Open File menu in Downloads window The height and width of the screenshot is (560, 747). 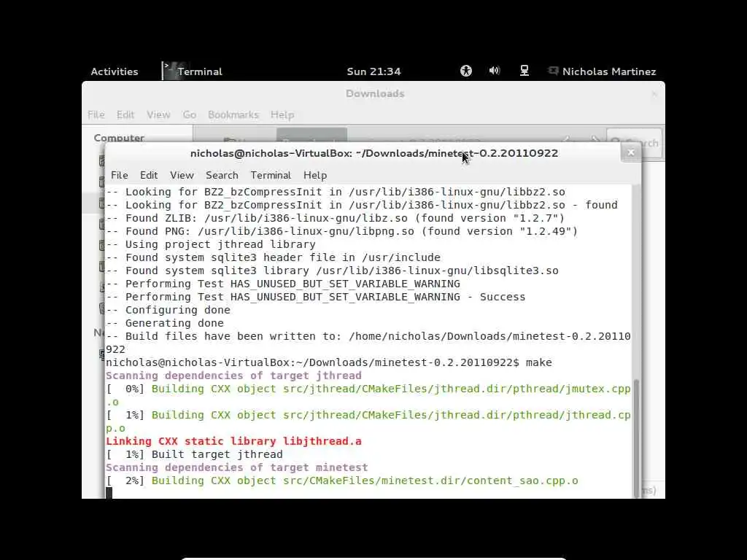96,114
